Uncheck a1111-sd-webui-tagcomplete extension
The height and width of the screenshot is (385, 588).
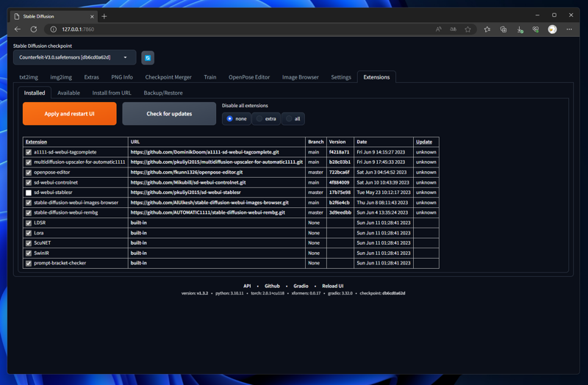tap(29, 152)
